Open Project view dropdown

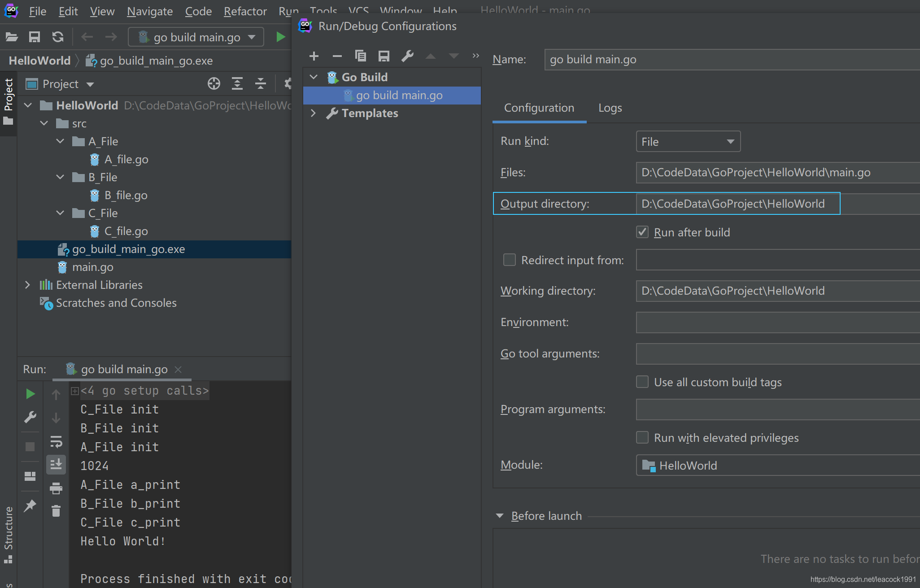[x=90, y=84]
